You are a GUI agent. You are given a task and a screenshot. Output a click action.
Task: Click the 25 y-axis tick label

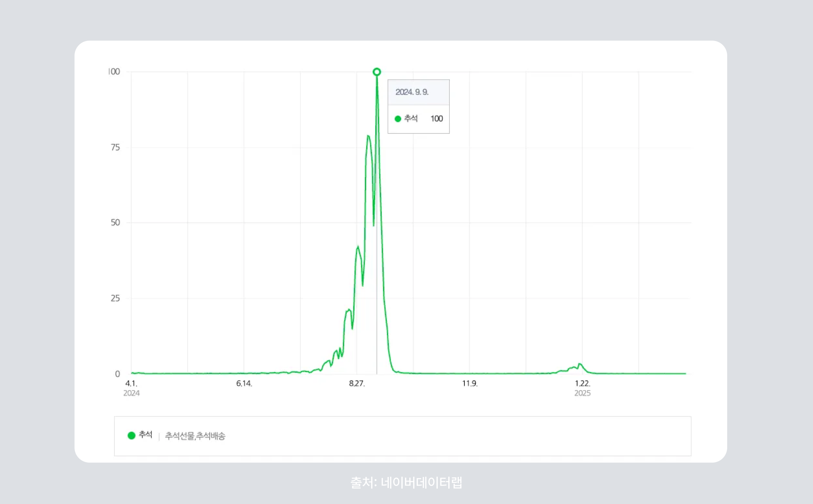pyautogui.click(x=115, y=298)
